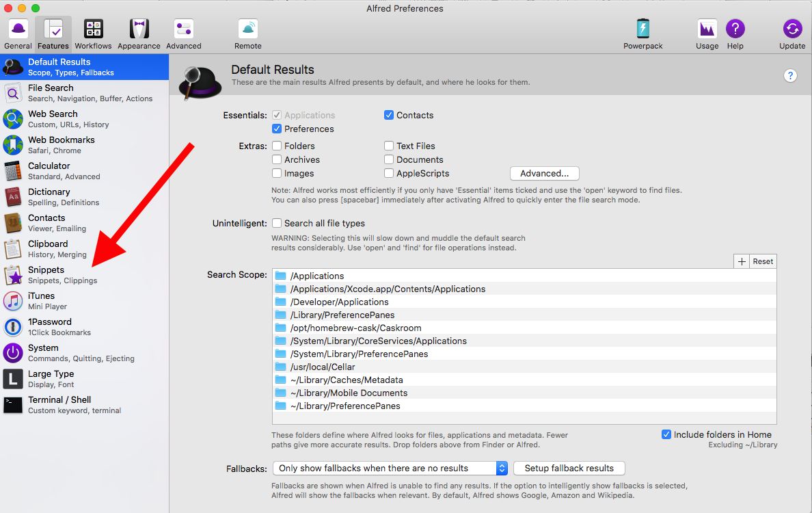Select the 1Password icon in sidebar
812x513 pixels.
pos(13,327)
